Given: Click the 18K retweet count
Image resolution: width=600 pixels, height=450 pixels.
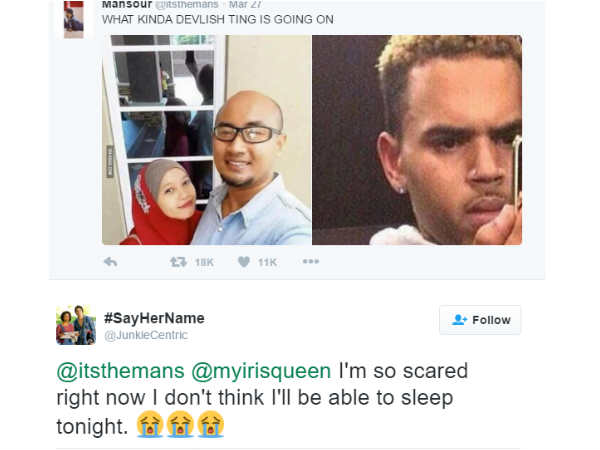Looking at the screenshot, I should (204, 262).
